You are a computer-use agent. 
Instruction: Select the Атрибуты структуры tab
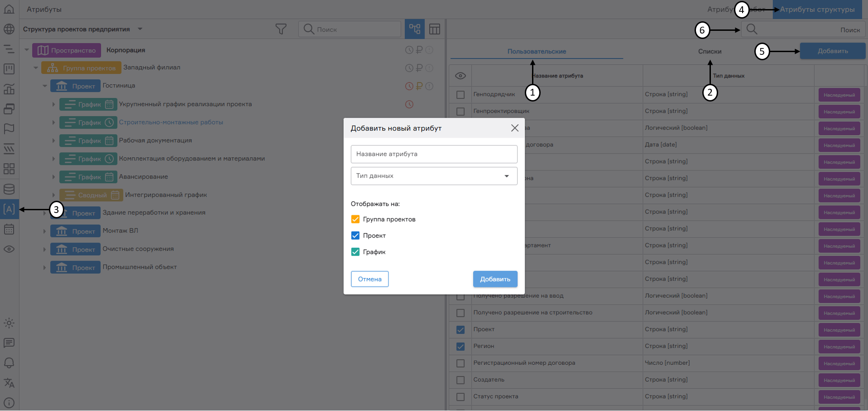point(817,10)
